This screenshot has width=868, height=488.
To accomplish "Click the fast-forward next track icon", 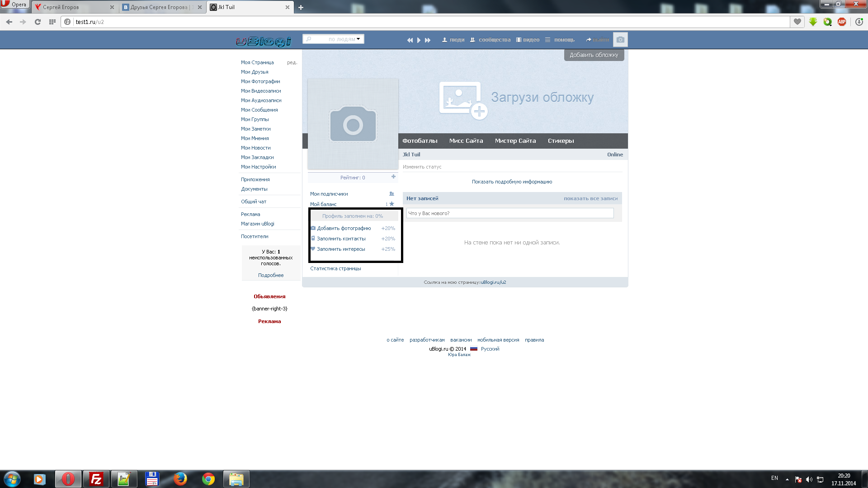I will tap(428, 40).
